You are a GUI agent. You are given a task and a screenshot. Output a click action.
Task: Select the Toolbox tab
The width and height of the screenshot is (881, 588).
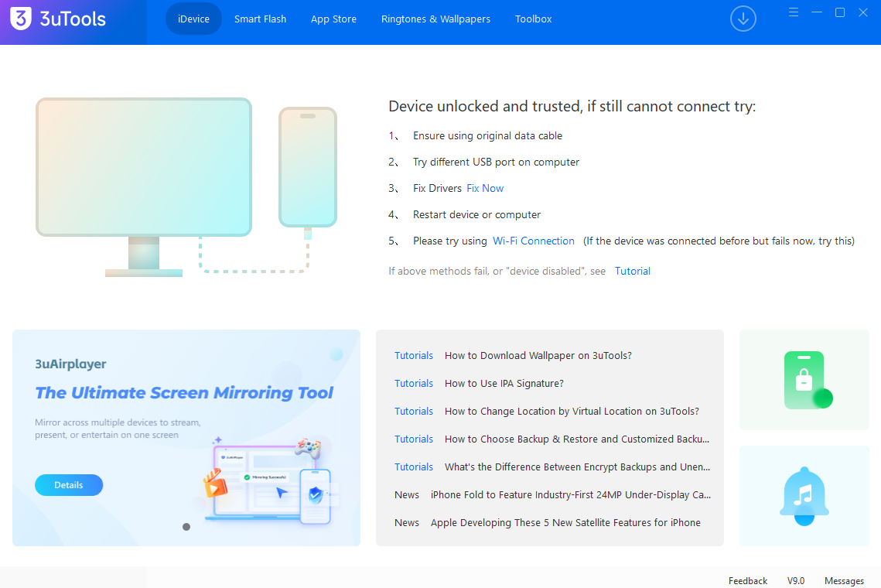pos(533,19)
